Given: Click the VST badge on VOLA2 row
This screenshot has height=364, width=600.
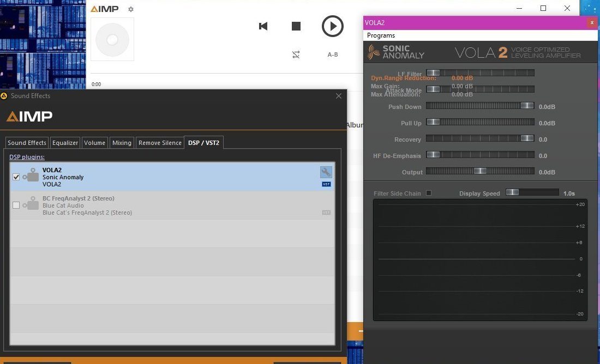Looking at the screenshot, I should click(326, 184).
